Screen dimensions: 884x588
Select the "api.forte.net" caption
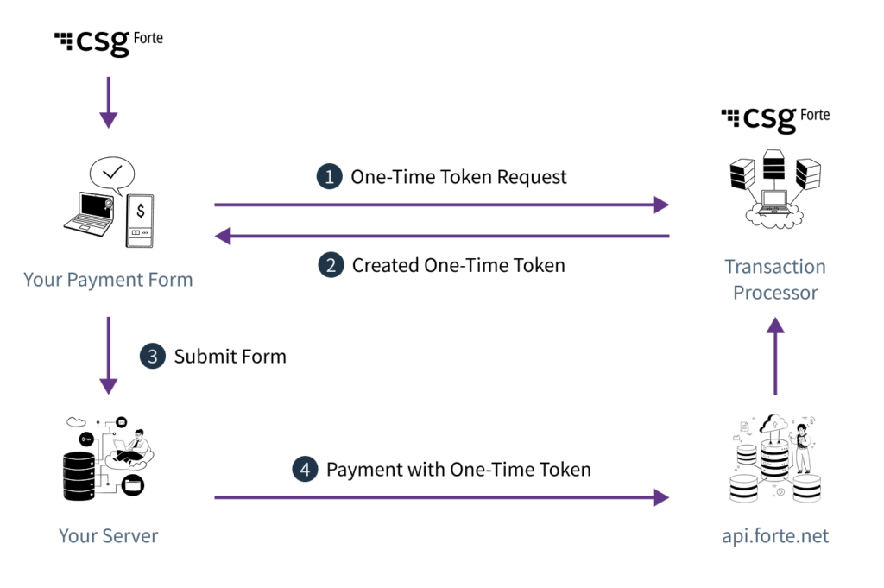pos(774,536)
